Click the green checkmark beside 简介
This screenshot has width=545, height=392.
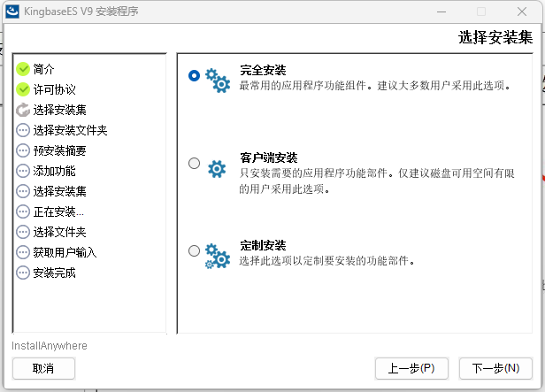point(23,69)
